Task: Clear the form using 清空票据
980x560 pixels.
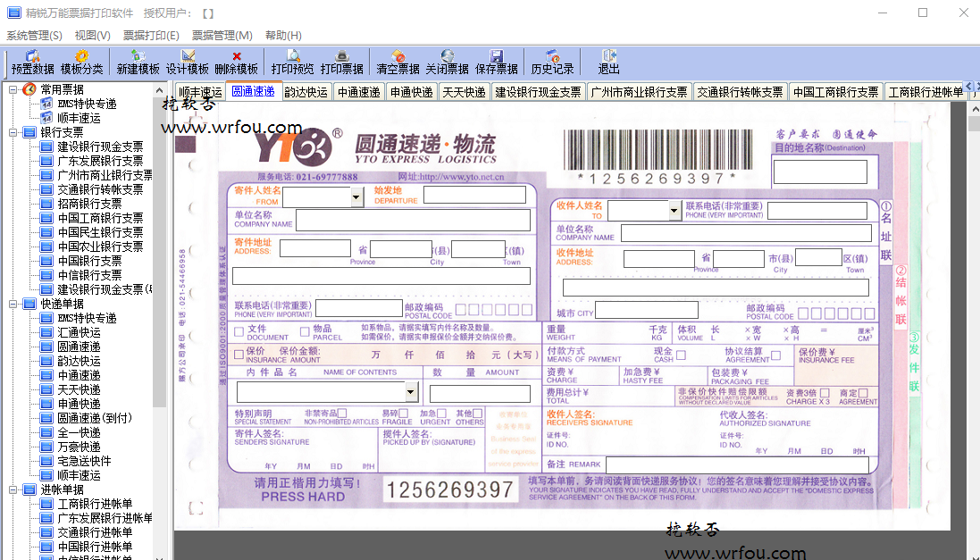Action: [398, 63]
